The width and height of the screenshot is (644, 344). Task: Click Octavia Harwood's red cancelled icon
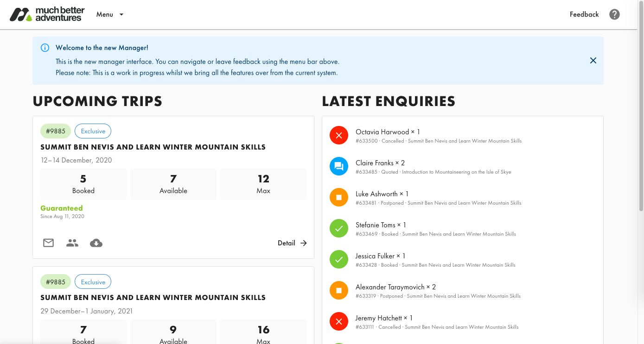coord(339,136)
